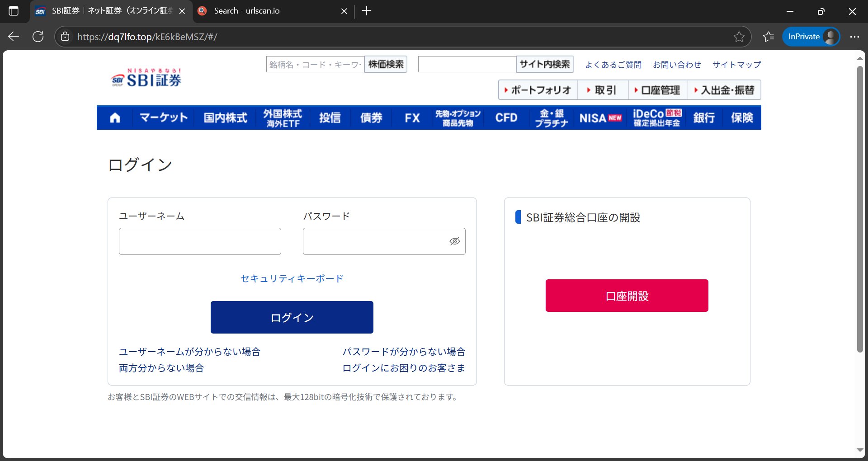Open the セキュリティキーボード link
868x461 pixels.
[292, 278]
